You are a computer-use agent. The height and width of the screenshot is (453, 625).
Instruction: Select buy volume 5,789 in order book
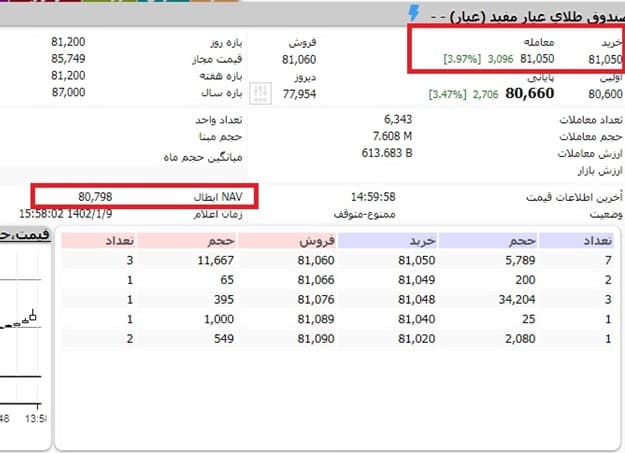520,260
